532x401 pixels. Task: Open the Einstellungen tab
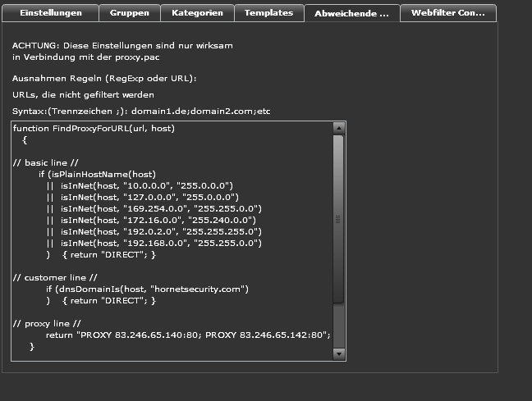coord(51,13)
